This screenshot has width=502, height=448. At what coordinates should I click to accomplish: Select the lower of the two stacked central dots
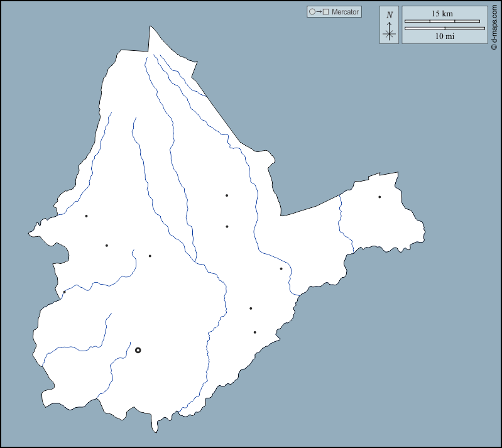click(x=227, y=226)
